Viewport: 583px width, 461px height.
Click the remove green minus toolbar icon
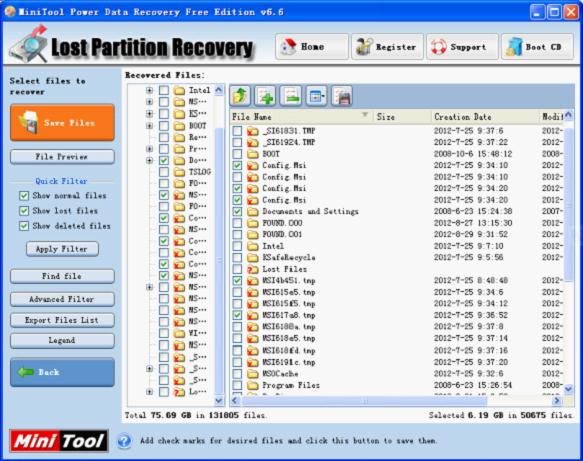[291, 96]
